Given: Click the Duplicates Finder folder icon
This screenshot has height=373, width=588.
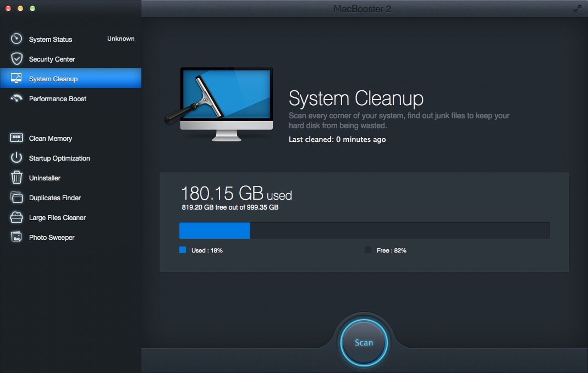Looking at the screenshot, I should pyautogui.click(x=17, y=198).
